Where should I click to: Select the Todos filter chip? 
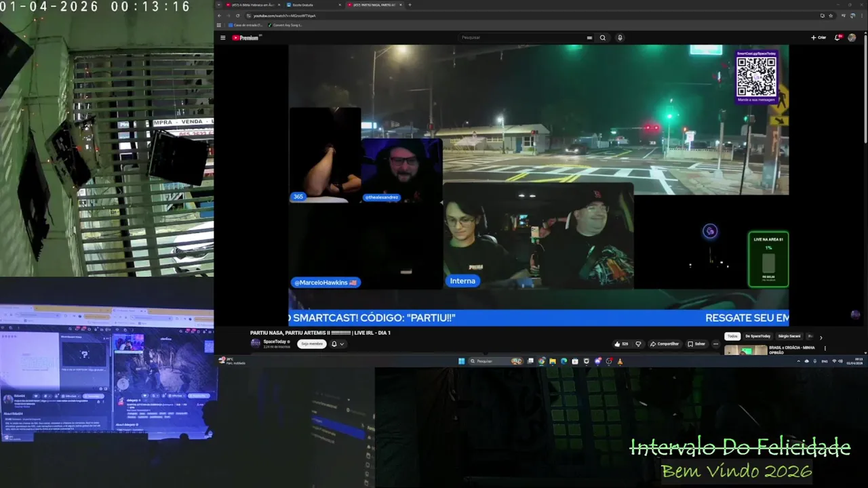coord(732,336)
